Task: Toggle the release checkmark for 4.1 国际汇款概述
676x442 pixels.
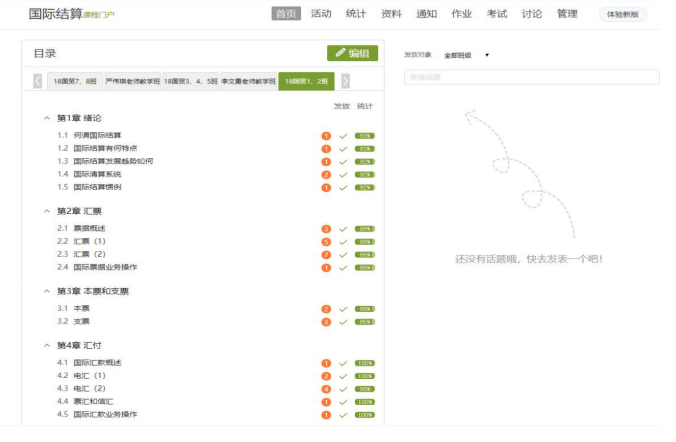Action: [x=343, y=363]
